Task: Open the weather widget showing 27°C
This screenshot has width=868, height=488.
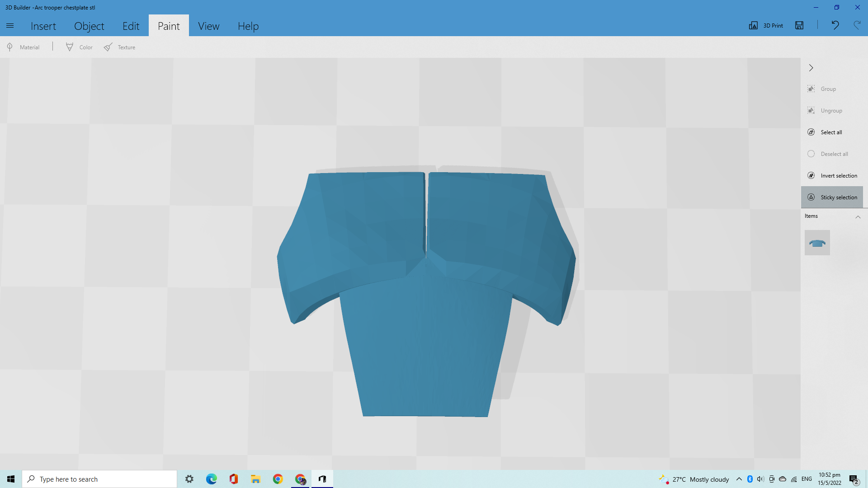Action: tap(694, 479)
